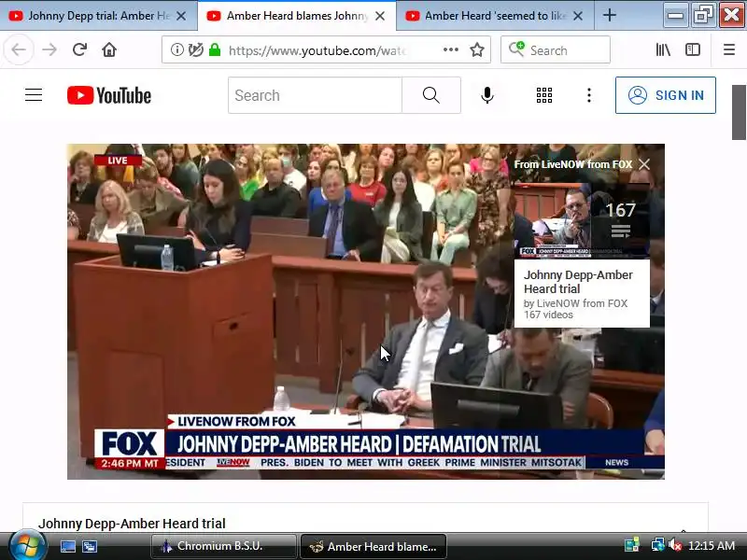Close the 'Johnny Depp trial' tab
The width and height of the screenshot is (747, 560).
181,16
